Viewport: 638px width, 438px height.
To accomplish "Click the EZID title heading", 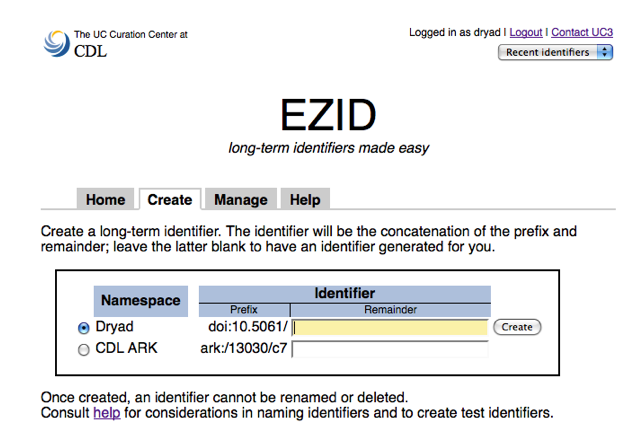I will pos(328,115).
